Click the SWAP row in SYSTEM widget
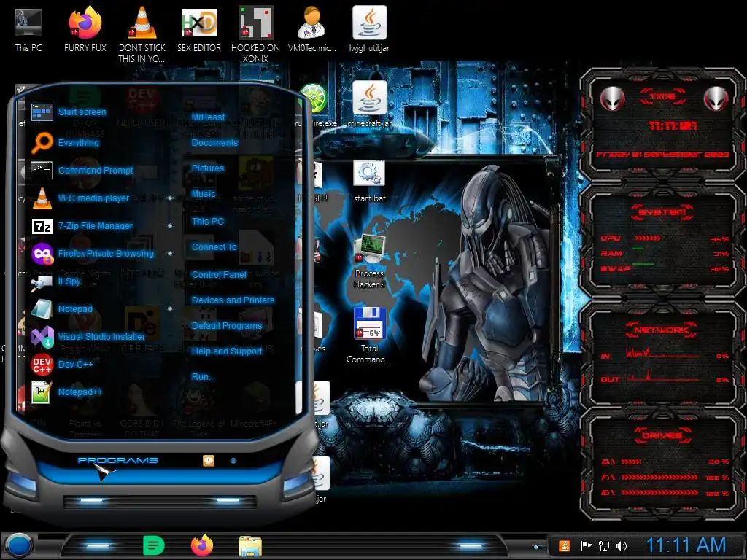Image resolution: width=747 pixels, height=560 pixels. (x=665, y=268)
